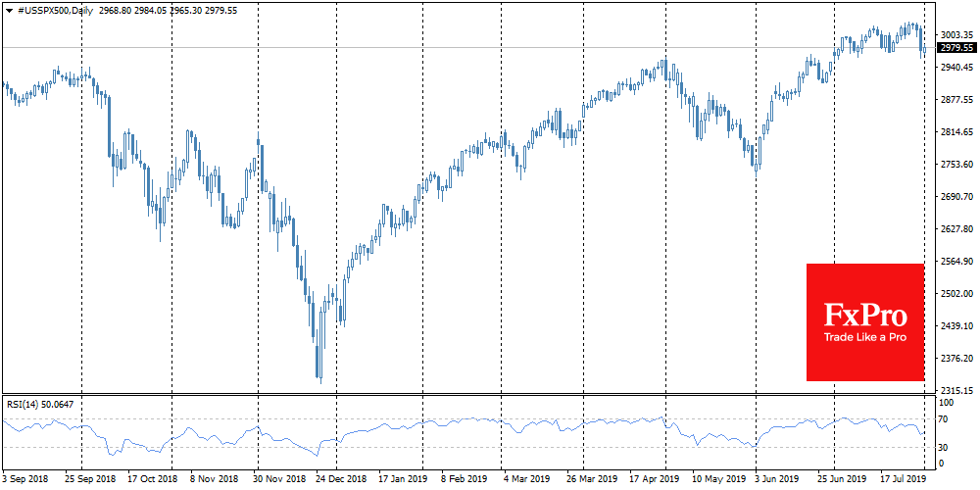Select the 2627.80 price level label
Screen dimensions: 980x490
(955, 229)
